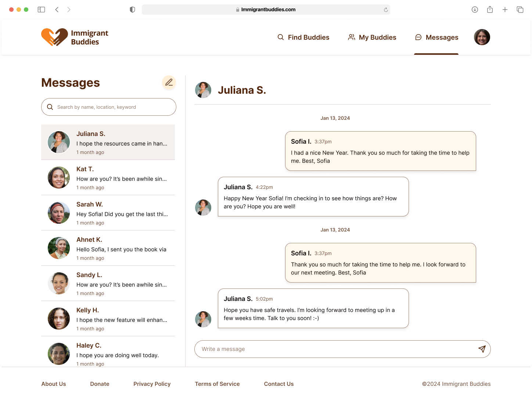Open conversation with Juliana S.
Image resolution: width=532 pixels, height=402 pixels.
pyautogui.click(x=108, y=142)
